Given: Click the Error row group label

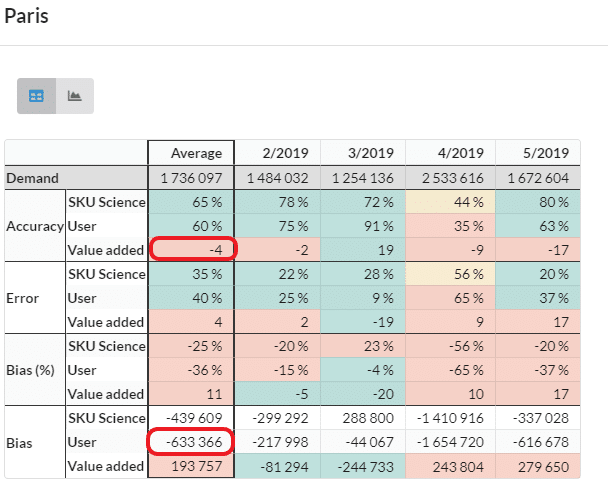Looking at the screenshot, I should 24,298.
